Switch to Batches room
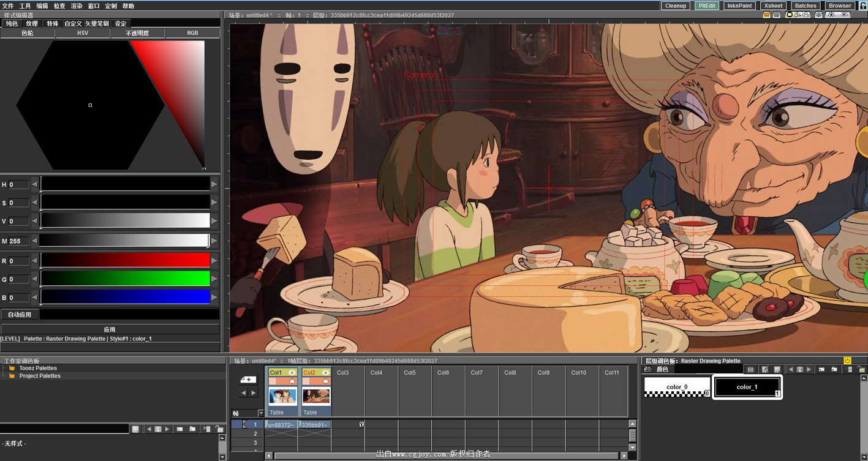The width and height of the screenshot is (868, 461). (x=806, y=6)
